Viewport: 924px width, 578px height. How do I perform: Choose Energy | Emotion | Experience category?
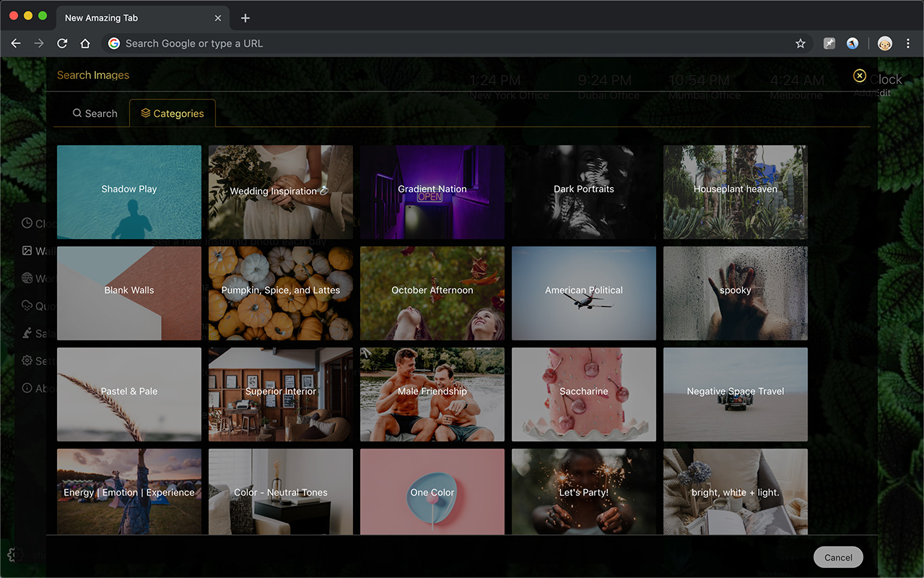[129, 492]
